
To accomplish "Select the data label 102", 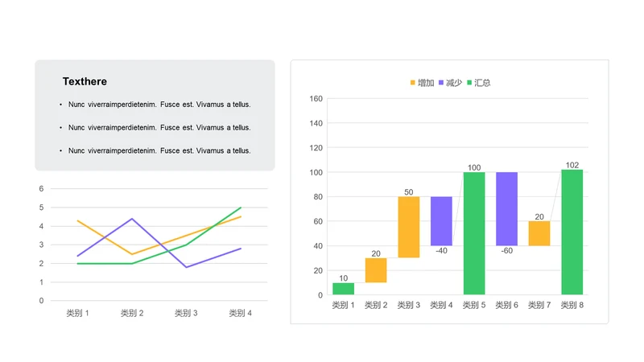I will tap(572, 165).
